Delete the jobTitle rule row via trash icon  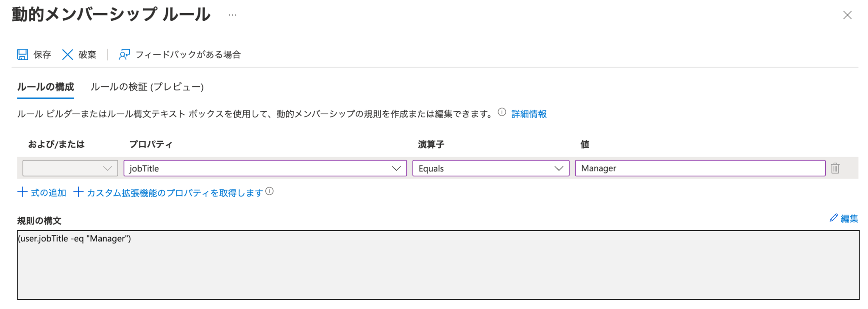[835, 168]
